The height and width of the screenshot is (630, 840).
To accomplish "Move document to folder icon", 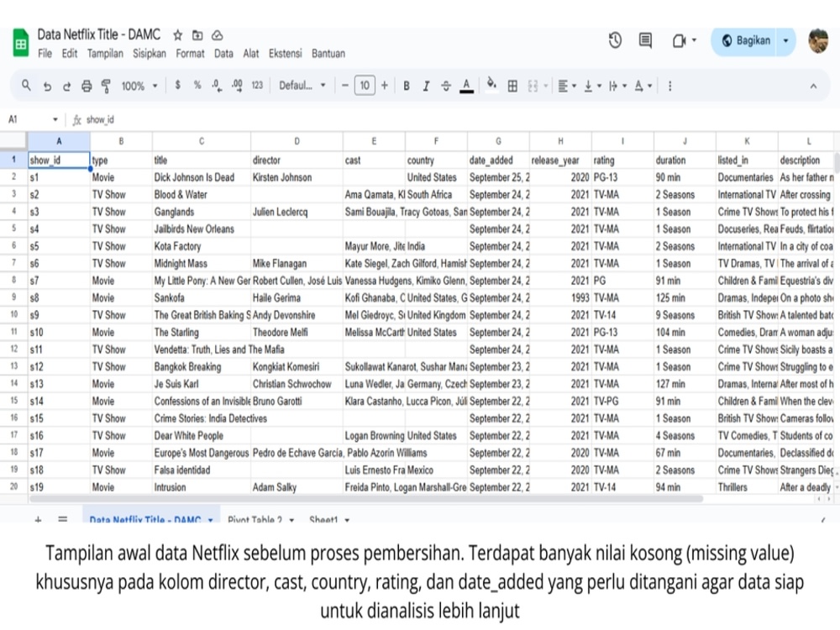I will (x=197, y=35).
